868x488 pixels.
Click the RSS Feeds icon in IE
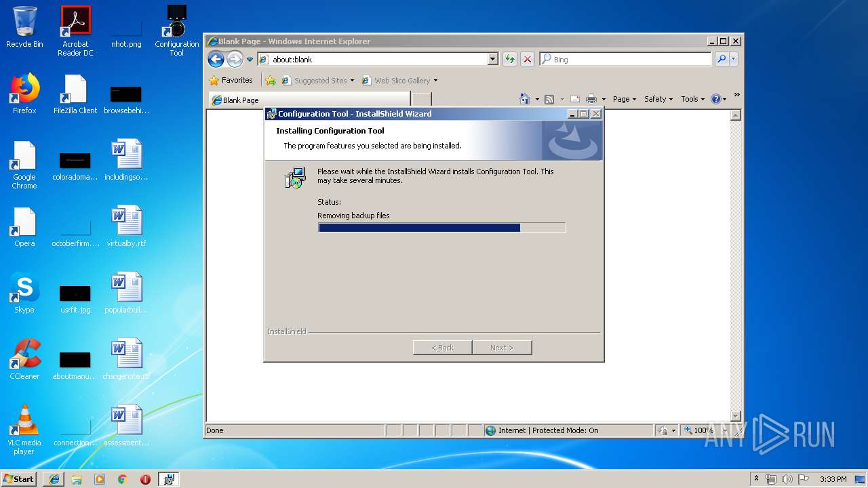(x=549, y=99)
